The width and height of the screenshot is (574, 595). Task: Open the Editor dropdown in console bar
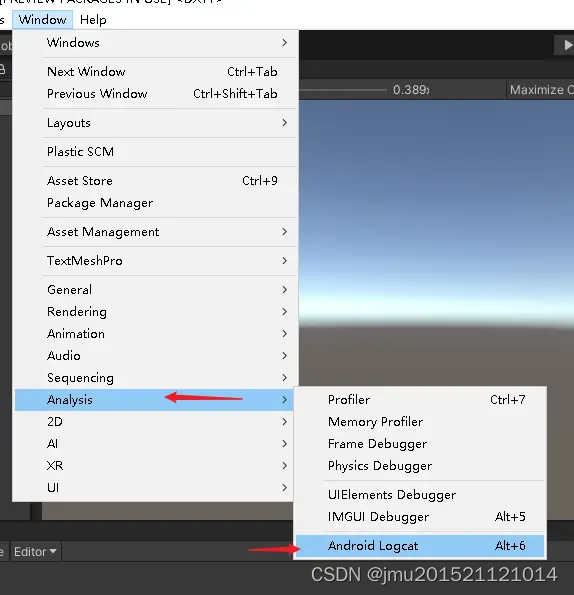coord(35,552)
